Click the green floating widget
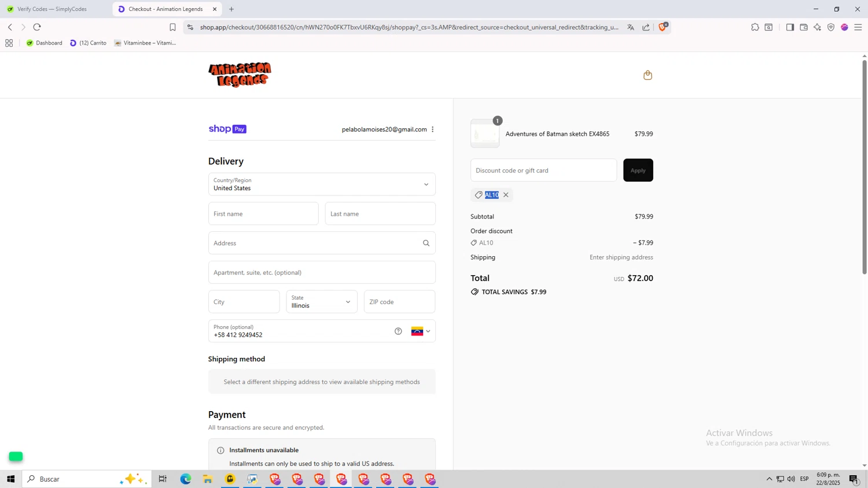The image size is (868, 488). [x=16, y=457]
